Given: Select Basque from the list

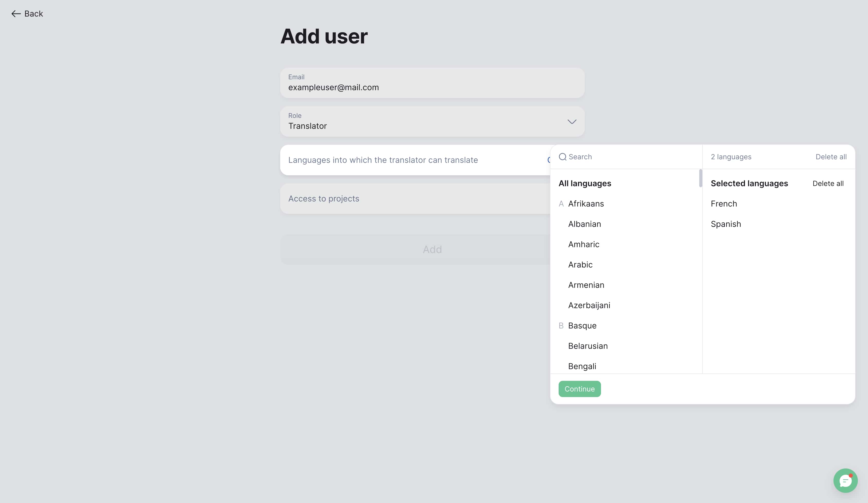Looking at the screenshot, I should pyautogui.click(x=582, y=326).
